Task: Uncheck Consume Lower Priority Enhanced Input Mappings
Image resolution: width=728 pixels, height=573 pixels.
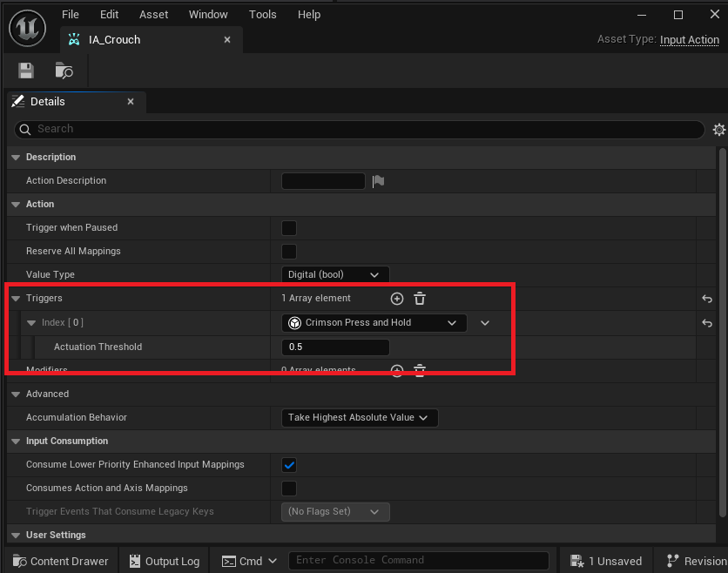Action: (x=289, y=465)
